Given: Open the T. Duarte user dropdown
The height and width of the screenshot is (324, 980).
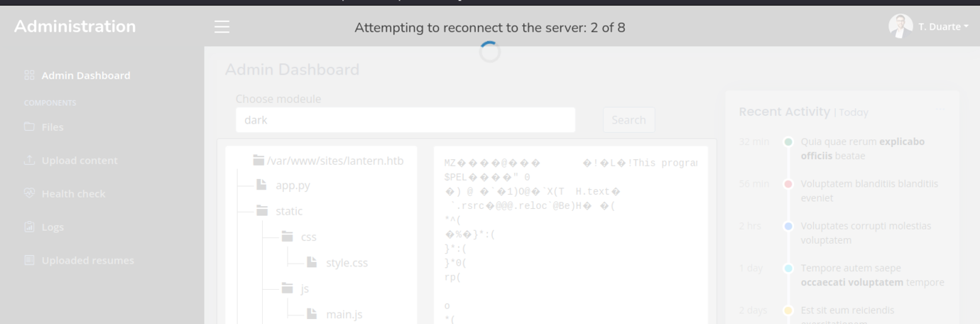Looking at the screenshot, I should [943, 27].
